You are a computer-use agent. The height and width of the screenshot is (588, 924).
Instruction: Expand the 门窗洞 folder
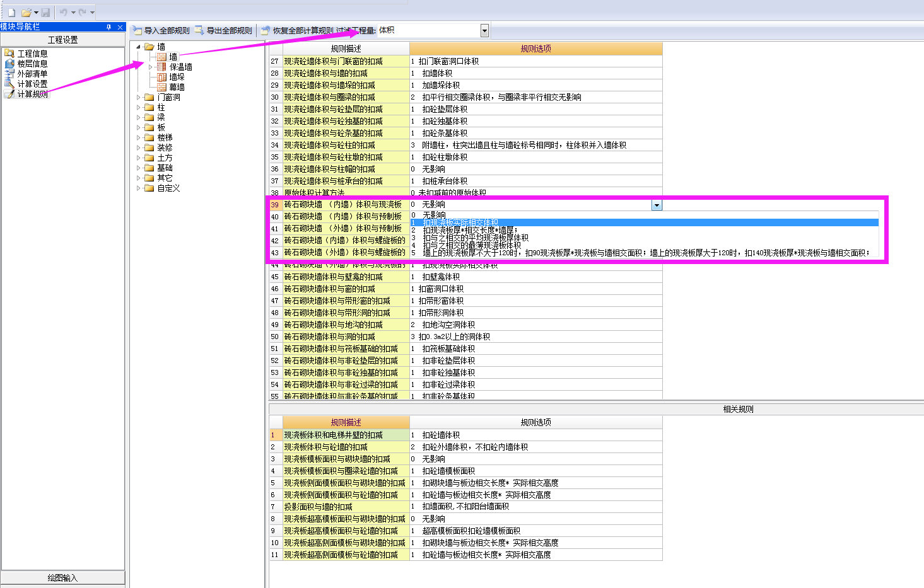pos(139,97)
